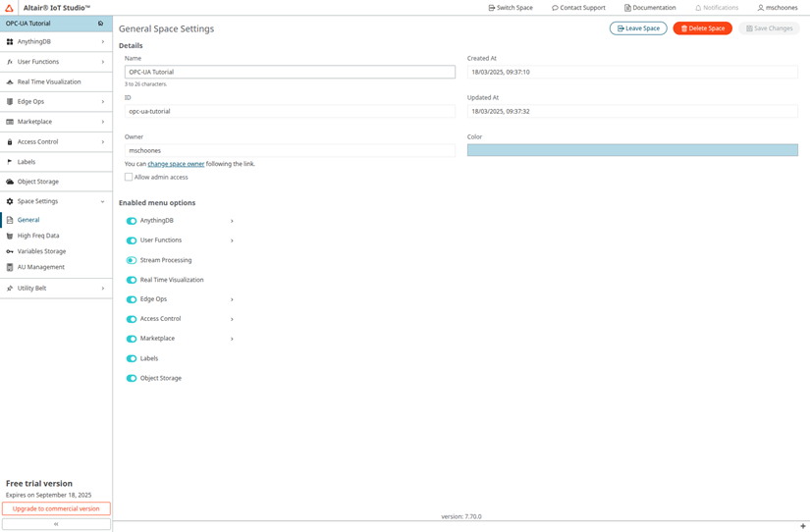Click the Contact Support chat icon
The height and width of the screenshot is (532, 810).
click(555, 8)
